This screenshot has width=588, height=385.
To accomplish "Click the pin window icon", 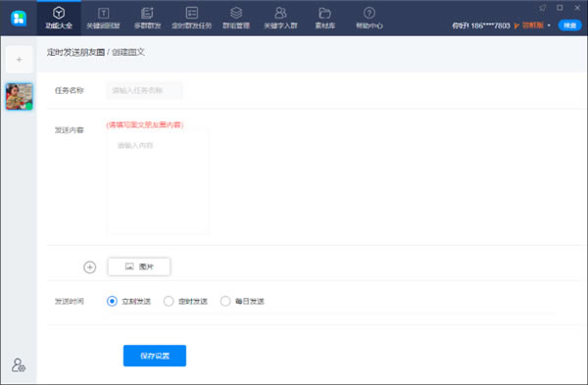I will [542, 8].
